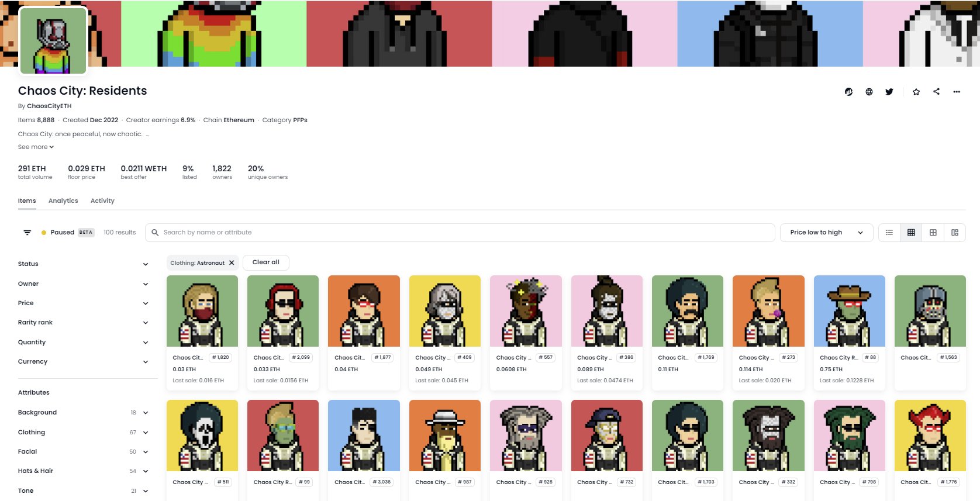Click the 0.029 ETH floor price stat
Image resolution: width=980 pixels, height=501 pixels.
coord(87,172)
